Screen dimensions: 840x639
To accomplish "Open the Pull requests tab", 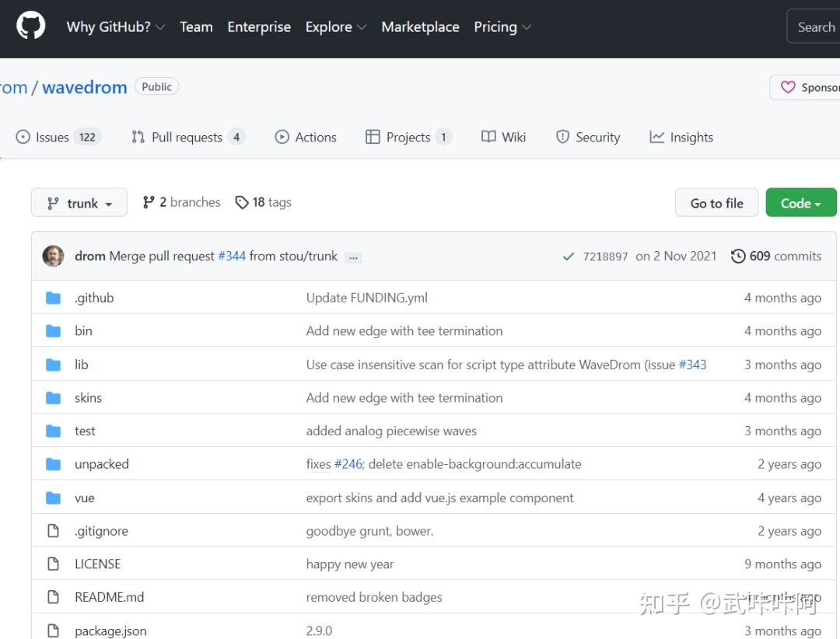I will coord(187,138).
